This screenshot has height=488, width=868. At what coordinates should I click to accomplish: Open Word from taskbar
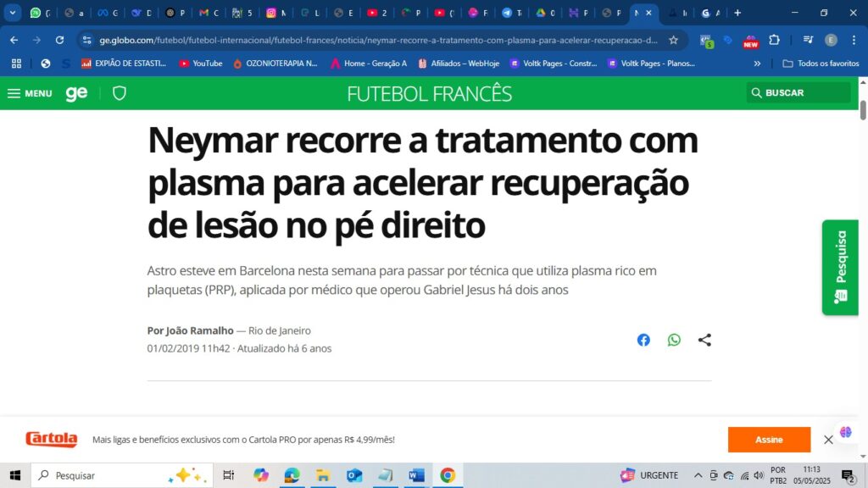(x=416, y=475)
